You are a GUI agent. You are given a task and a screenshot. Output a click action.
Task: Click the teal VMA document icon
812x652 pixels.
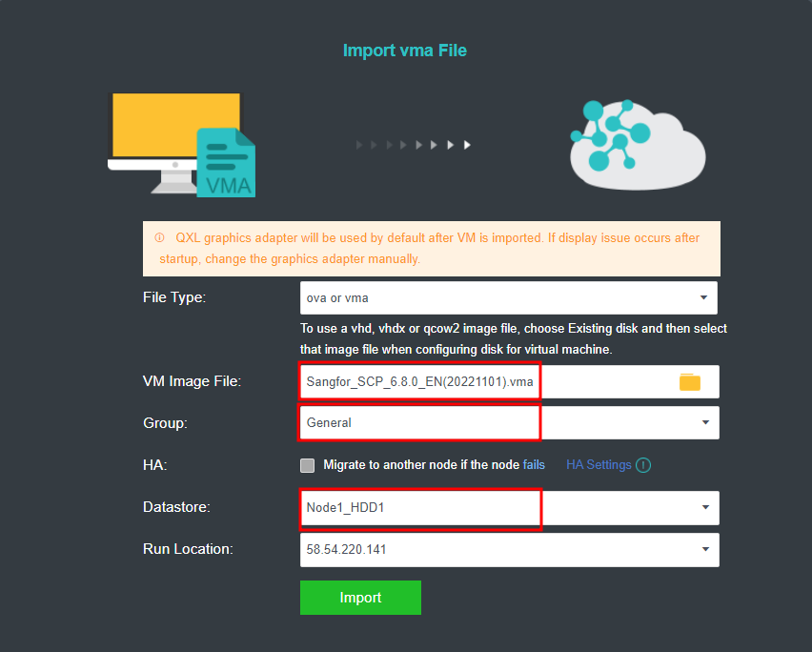click(226, 163)
